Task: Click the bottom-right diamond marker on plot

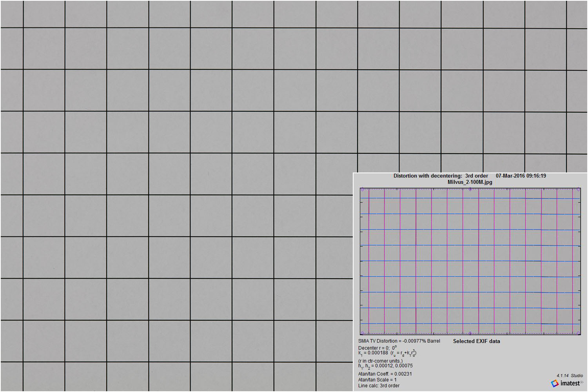Action: pyautogui.click(x=578, y=333)
